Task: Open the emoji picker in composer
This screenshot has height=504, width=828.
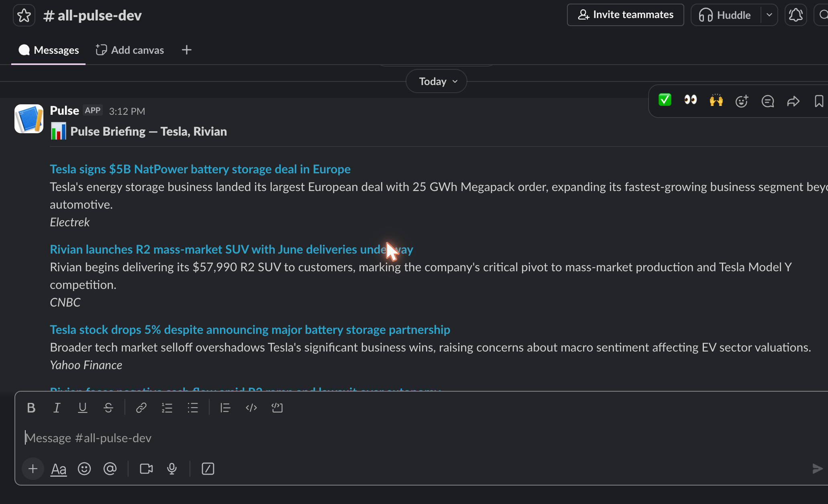Action: tap(84, 469)
